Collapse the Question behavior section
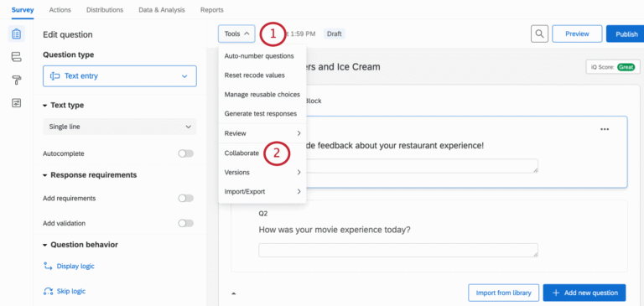 (80, 245)
